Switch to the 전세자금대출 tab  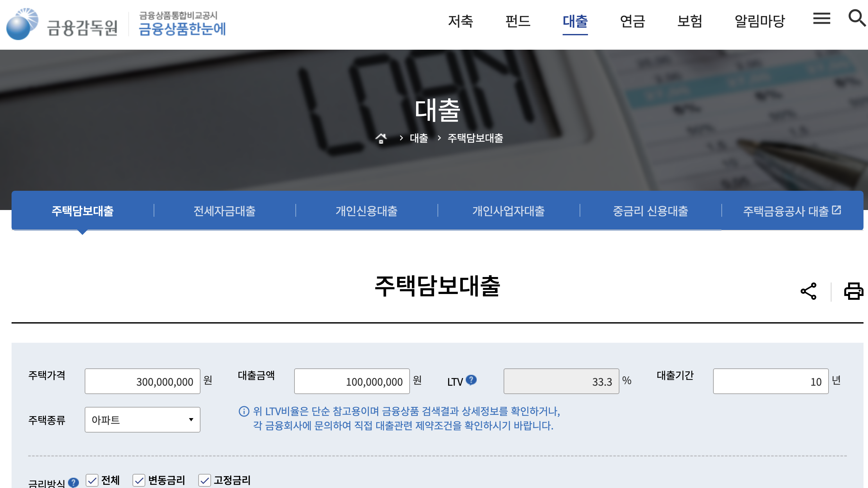225,211
